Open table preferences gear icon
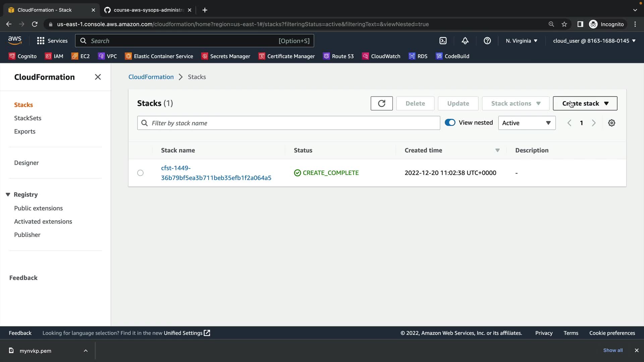 (x=611, y=123)
